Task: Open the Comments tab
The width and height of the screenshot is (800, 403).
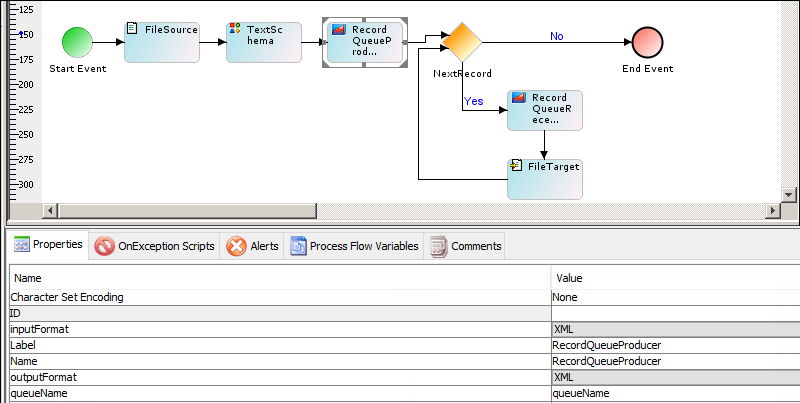Action: (466, 246)
